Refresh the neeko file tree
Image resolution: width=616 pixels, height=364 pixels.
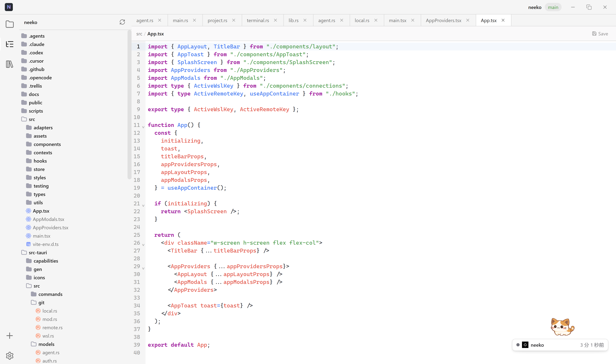coord(122,22)
